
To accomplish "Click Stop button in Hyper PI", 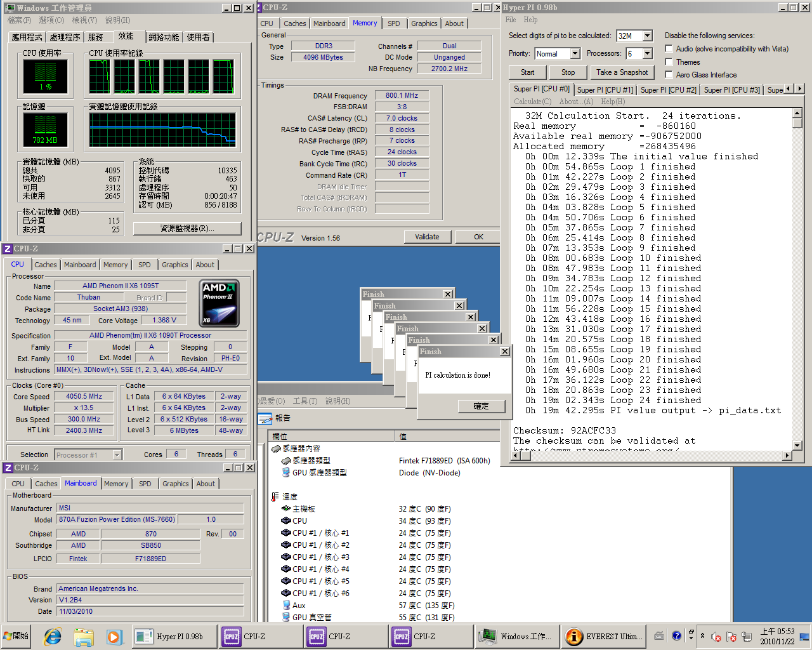I will (x=568, y=72).
